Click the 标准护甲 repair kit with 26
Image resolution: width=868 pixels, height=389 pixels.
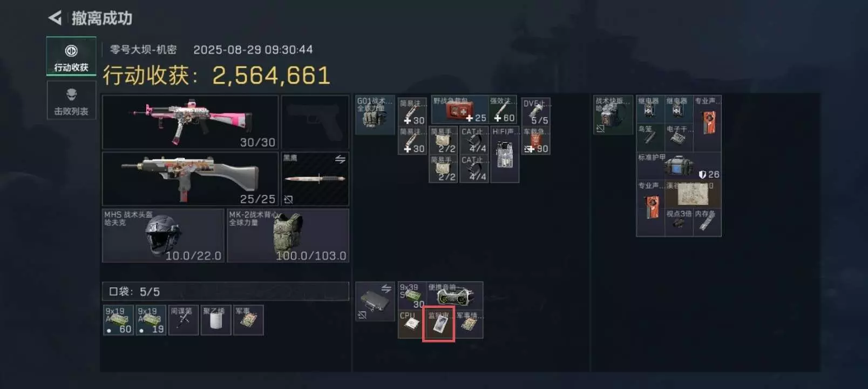(x=679, y=166)
